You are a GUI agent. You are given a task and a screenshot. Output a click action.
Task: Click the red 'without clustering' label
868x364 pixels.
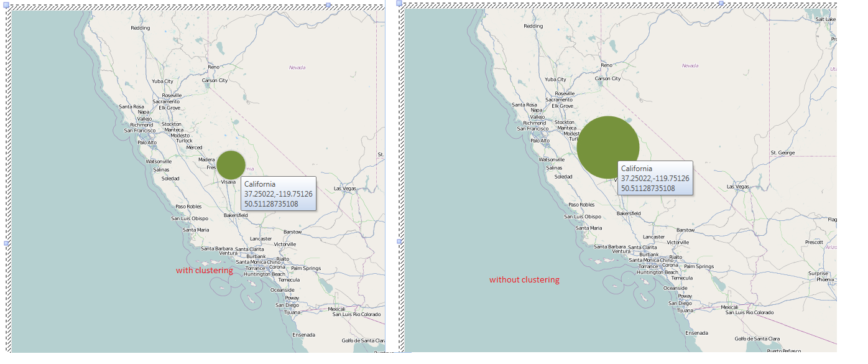[x=524, y=279]
